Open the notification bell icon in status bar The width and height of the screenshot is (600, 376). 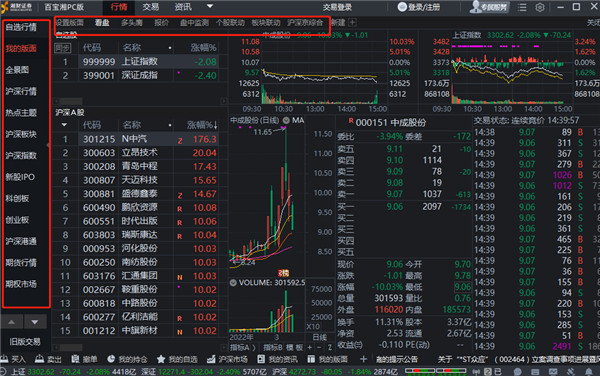click(589, 371)
